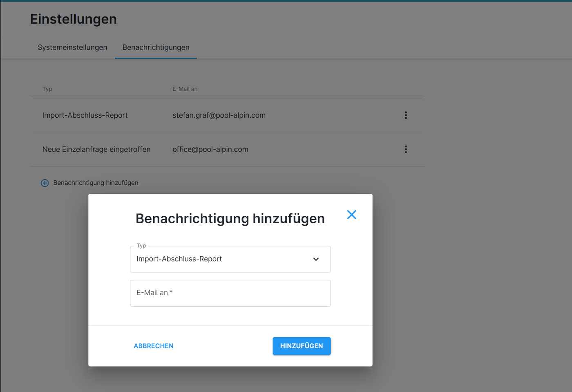The height and width of the screenshot is (392, 572).
Task: Open the options menu for the Neue Einzelanfrage row
Action: click(x=406, y=150)
